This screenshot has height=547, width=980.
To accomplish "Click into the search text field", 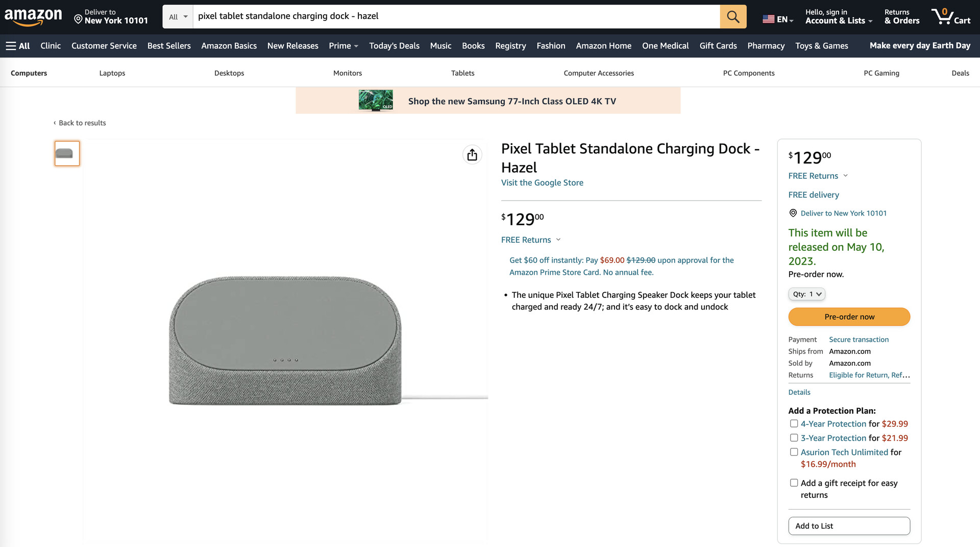I will (454, 16).
